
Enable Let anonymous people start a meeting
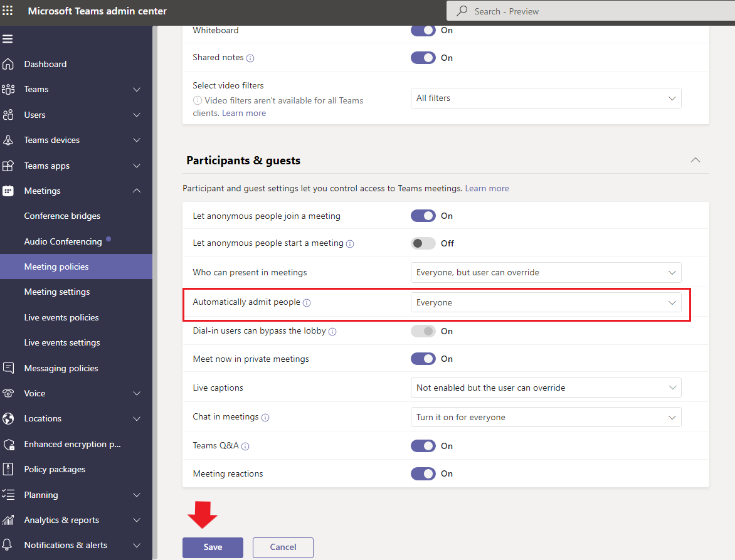pyautogui.click(x=423, y=243)
